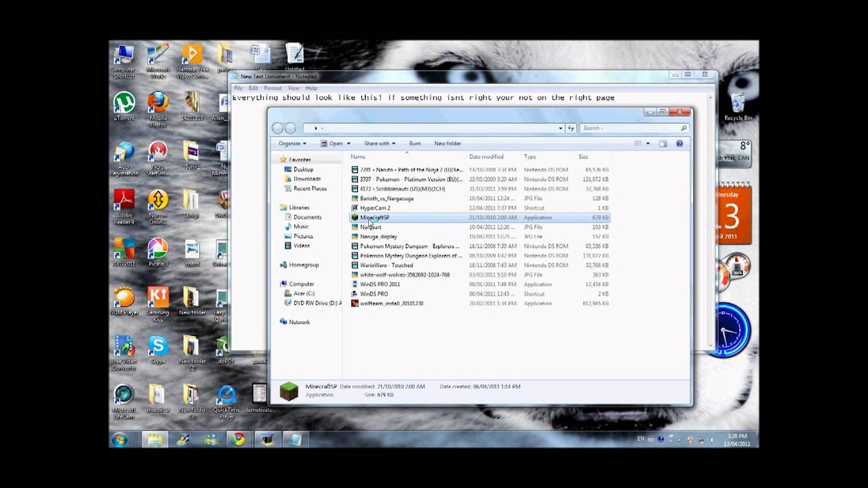Open Picasa 3 desktop icon

point(158,252)
